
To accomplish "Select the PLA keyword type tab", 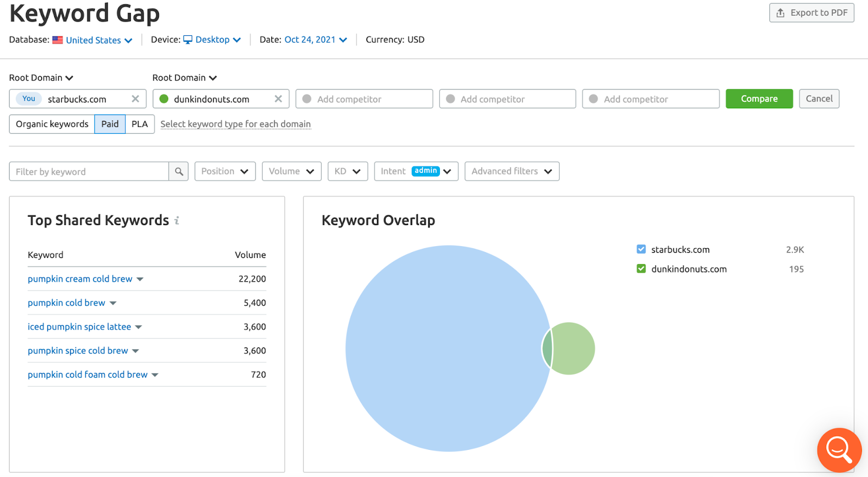I will click(x=140, y=124).
